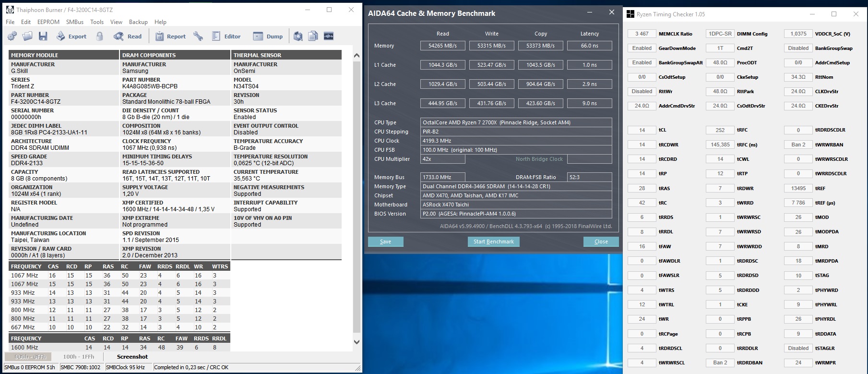The width and height of the screenshot is (868, 374).
Task: Click the Motherboard field ASRock X470 Taichi
Action: [516, 205]
